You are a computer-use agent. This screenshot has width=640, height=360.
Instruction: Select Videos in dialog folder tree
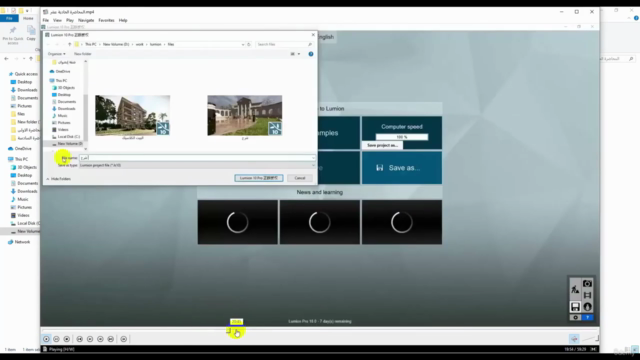pos(60,129)
